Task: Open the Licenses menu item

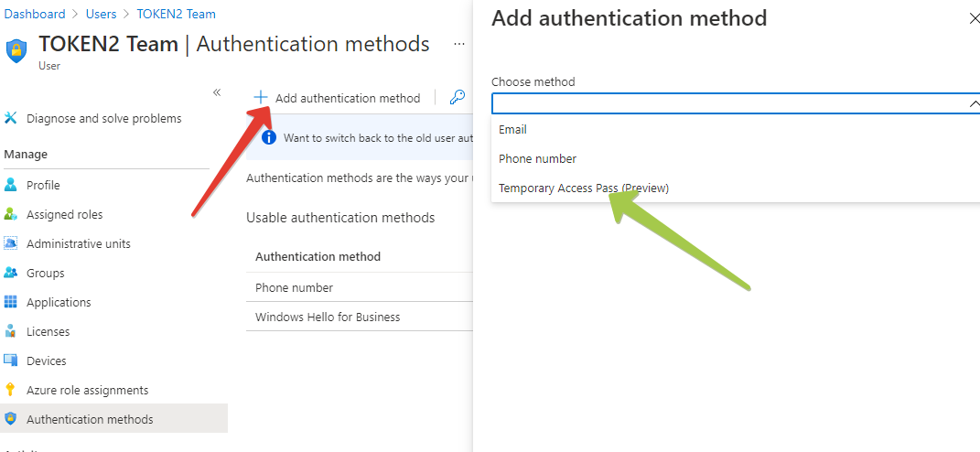Action: (x=48, y=332)
